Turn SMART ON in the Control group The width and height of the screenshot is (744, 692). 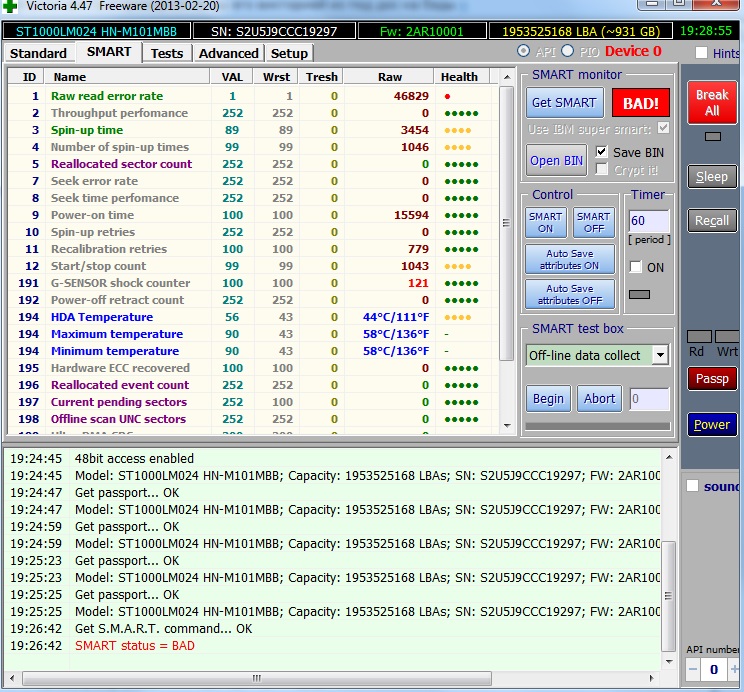click(545, 222)
